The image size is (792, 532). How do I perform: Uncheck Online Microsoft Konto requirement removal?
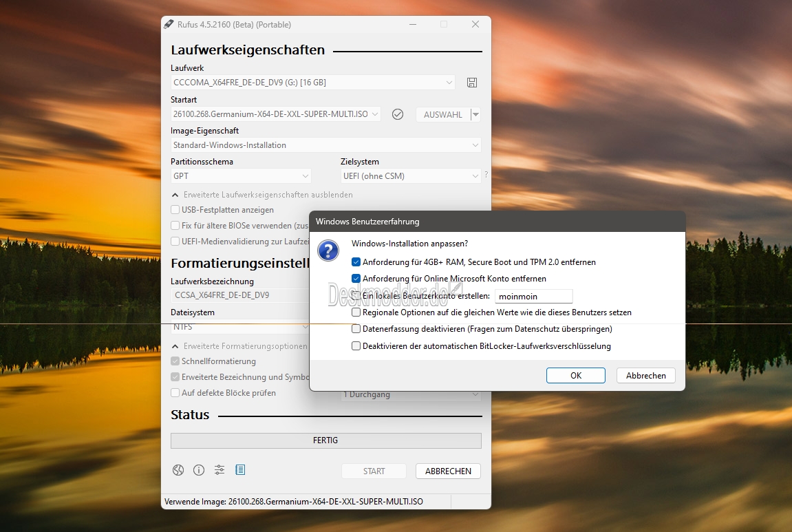[356, 278]
